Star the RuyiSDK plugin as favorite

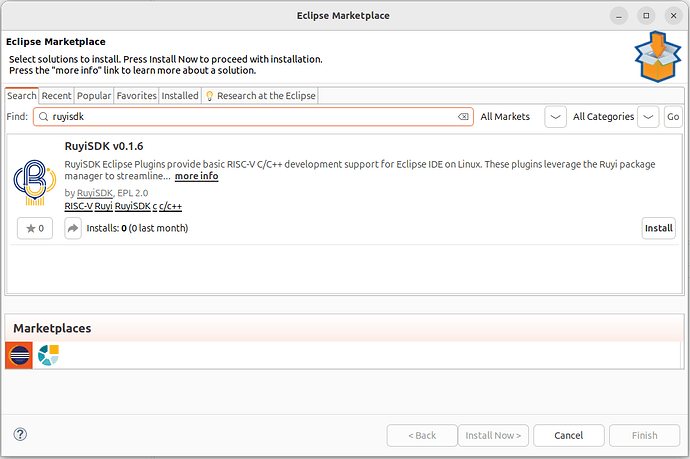[35, 228]
